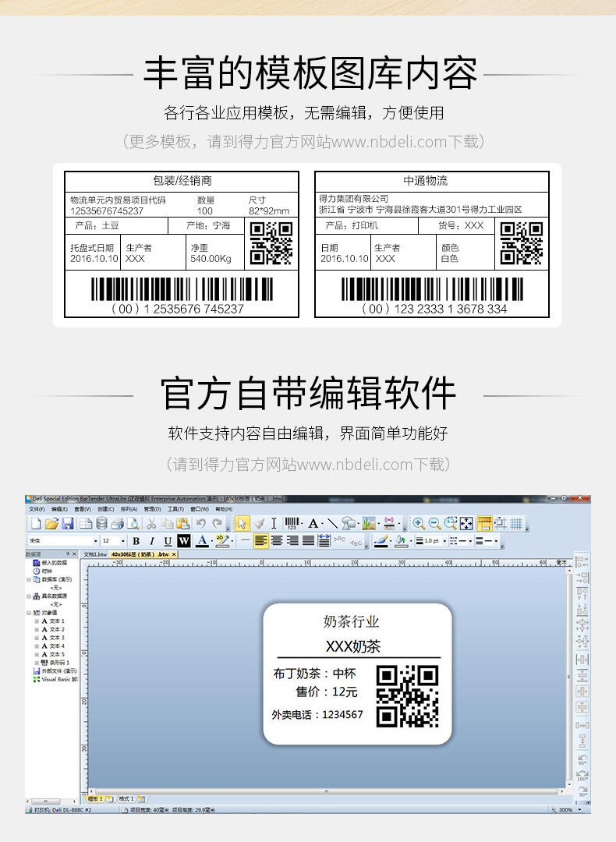This screenshot has width=616, height=842.
Task: Click the fill color bucket swatch
Action: tap(401, 541)
